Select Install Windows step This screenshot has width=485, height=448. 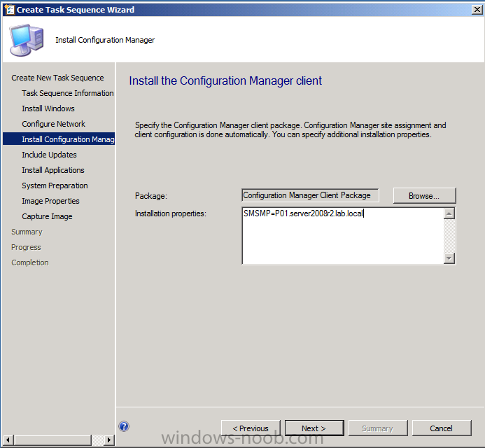pyautogui.click(x=48, y=108)
